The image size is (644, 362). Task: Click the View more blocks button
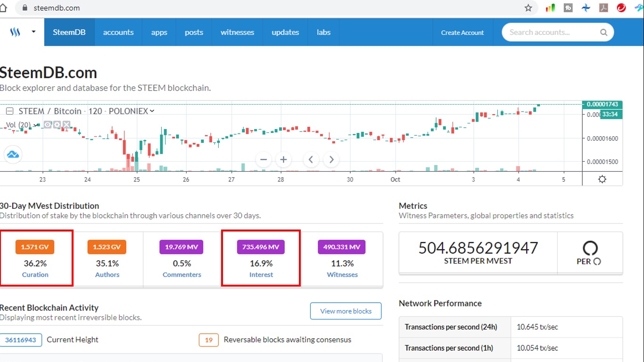pos(346,311)
